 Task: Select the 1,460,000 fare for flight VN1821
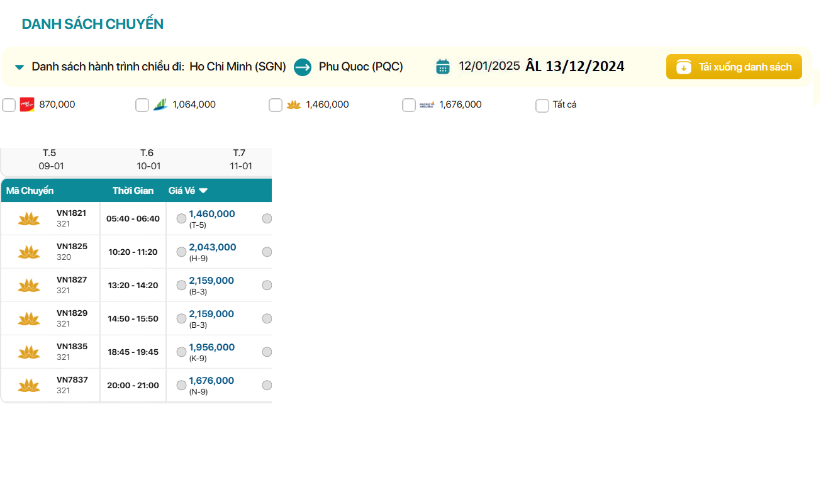point(181,218)
